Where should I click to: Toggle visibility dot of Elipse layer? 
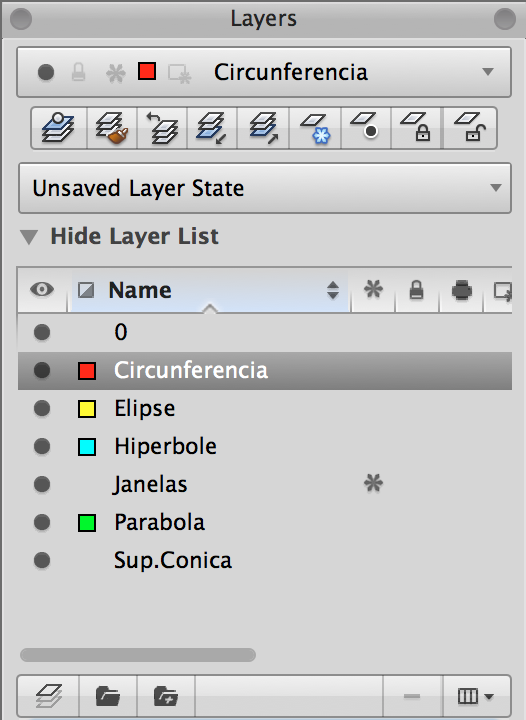click(42, 408)
